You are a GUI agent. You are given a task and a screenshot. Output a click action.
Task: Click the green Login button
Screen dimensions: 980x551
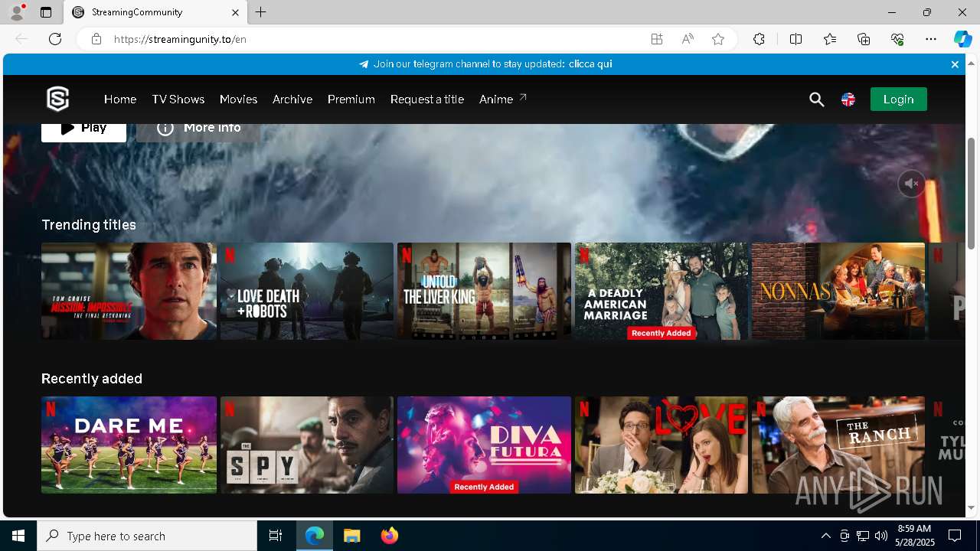tap(898, 99)
